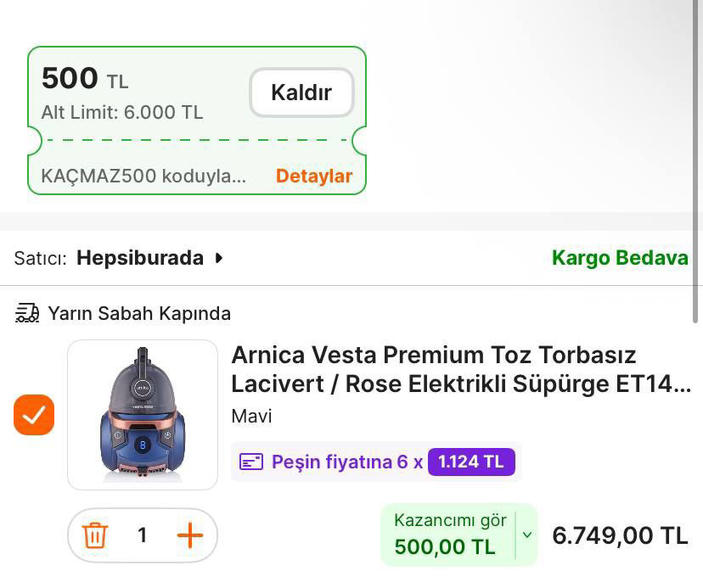Open the Kazancını gör 500,00 TL savings
Viewport: 703px width, 588px height.
pyautogui.click(x=448, y=535)
